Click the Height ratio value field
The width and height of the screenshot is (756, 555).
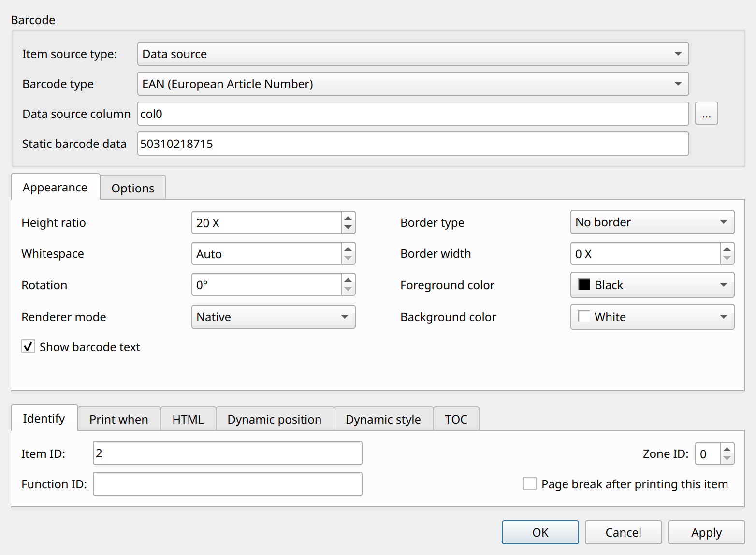(x=266, y=223)
